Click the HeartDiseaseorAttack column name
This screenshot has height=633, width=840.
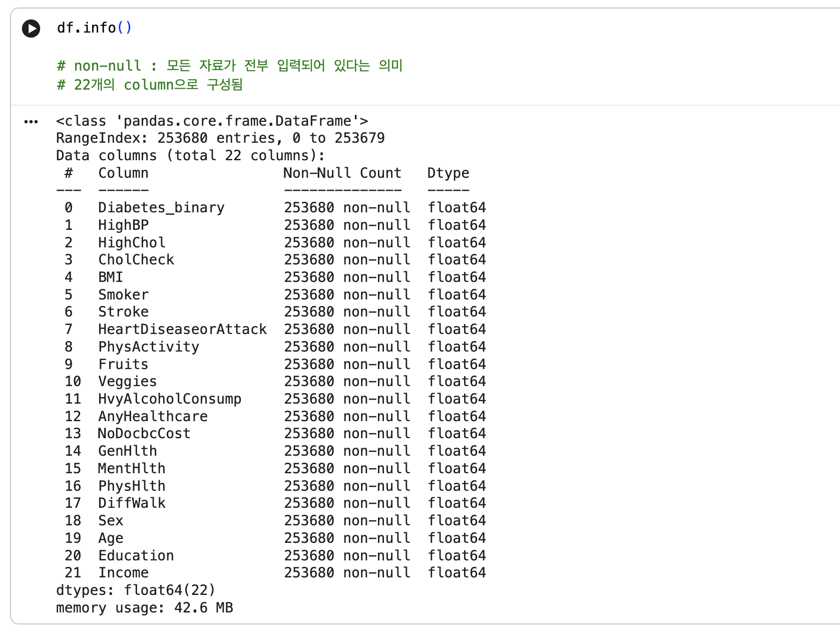click(183, 330)
